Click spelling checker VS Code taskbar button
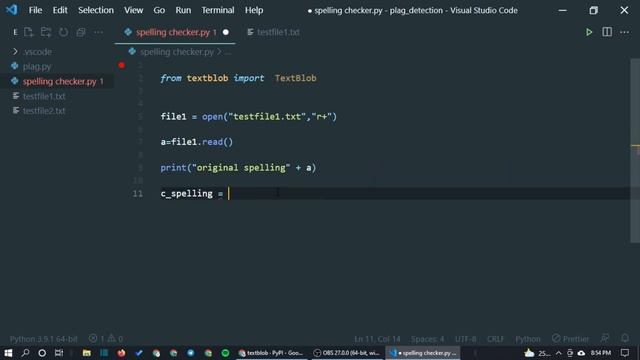This screenshot has width=640, height=360. point(423,353)
